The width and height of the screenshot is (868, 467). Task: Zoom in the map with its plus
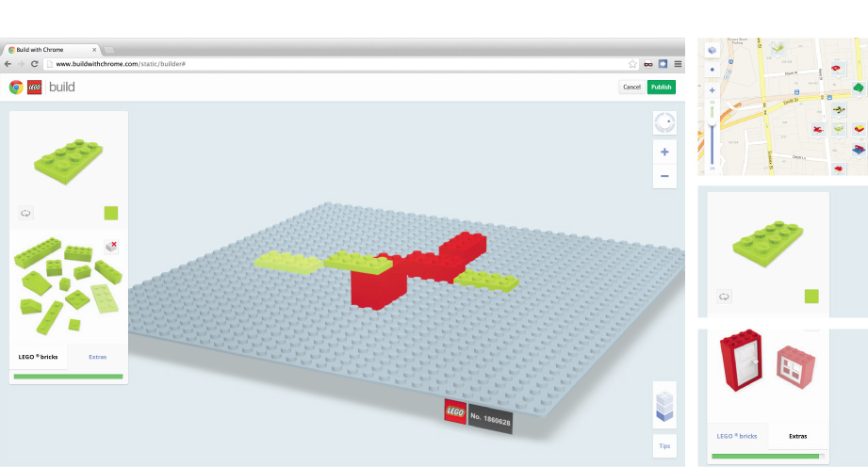coord(712,90)
